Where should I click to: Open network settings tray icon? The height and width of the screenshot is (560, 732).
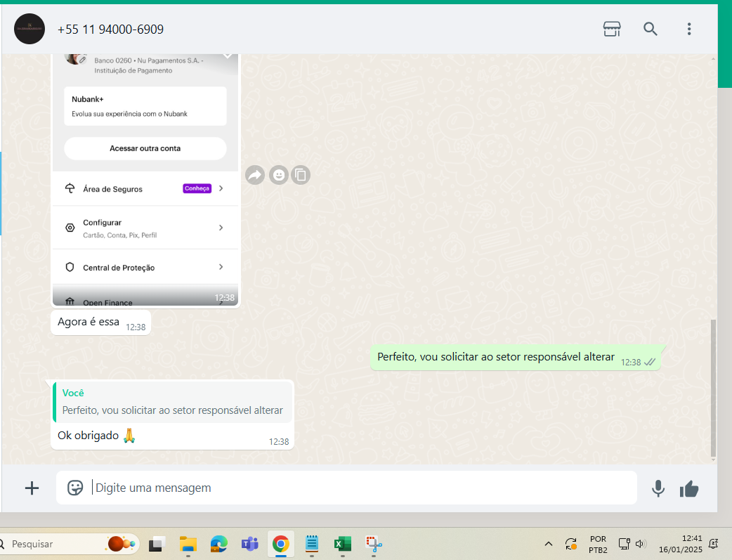pyautogui.click(x=624, y=544)
